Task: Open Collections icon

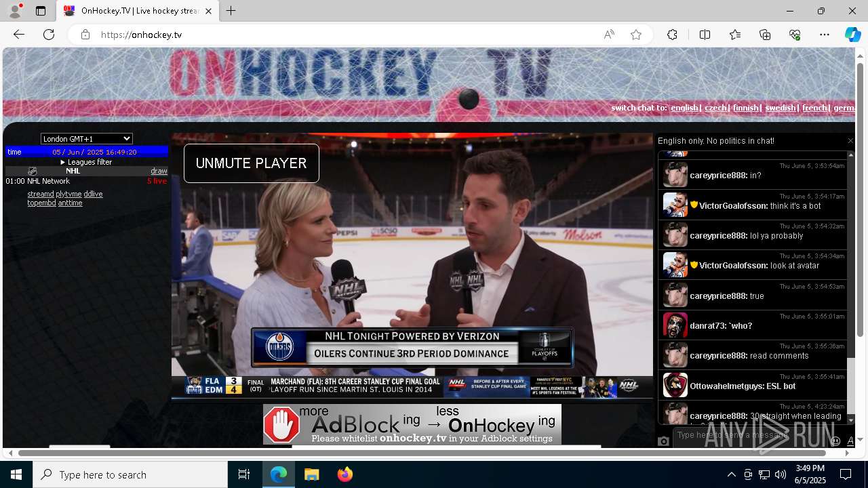Action: click(765, 35)
